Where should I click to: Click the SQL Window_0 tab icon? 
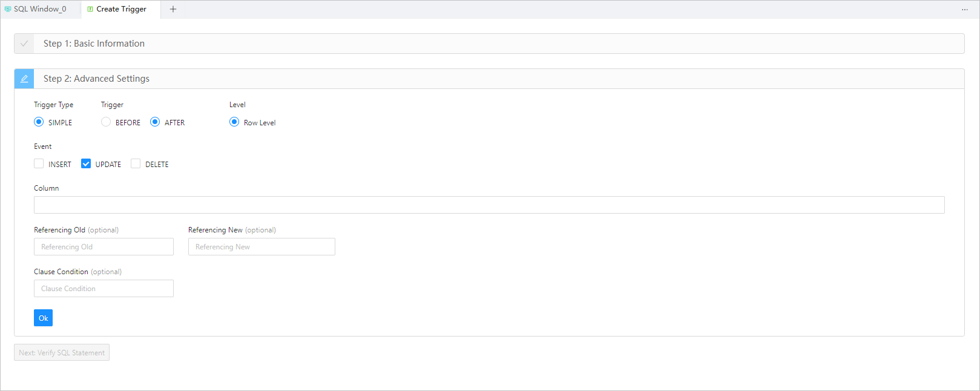pyautogui.click(x=8, y=9)
